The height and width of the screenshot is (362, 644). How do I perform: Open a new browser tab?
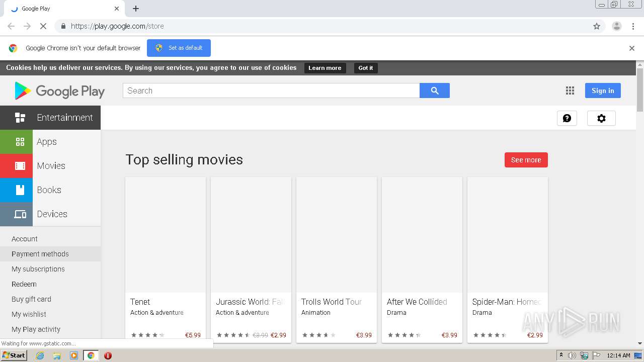136,9
